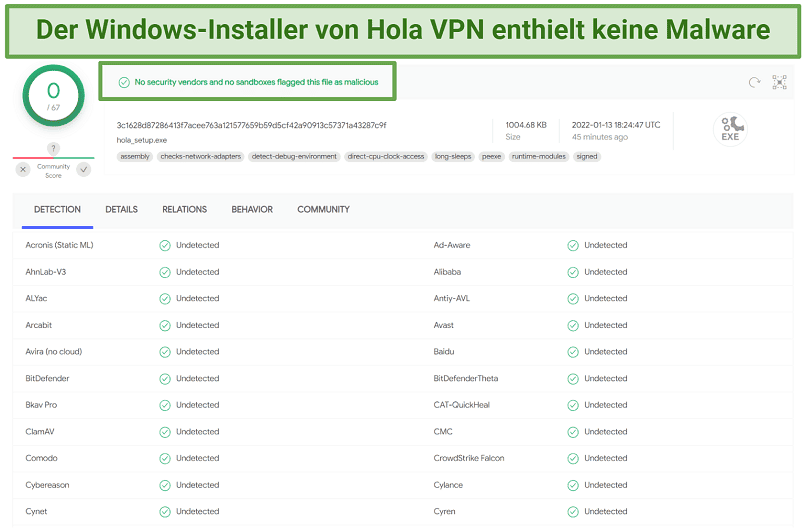The width and height of the screenshot is (806, 531).
Task: Click the CMC undetected check icon
Action: tap(573, 432)
